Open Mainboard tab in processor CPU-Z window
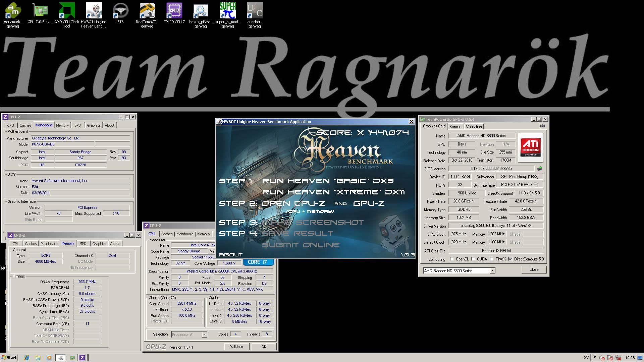 [x=185, y=234]
